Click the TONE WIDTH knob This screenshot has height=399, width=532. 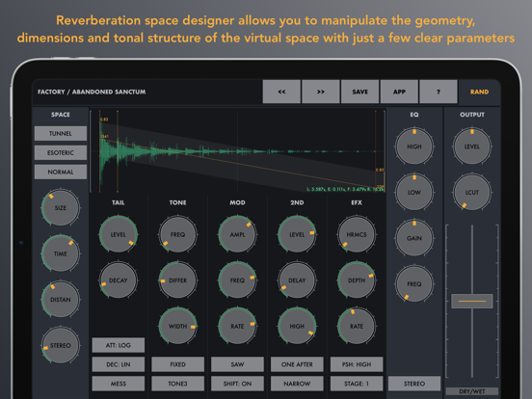[x=177, y=326]
